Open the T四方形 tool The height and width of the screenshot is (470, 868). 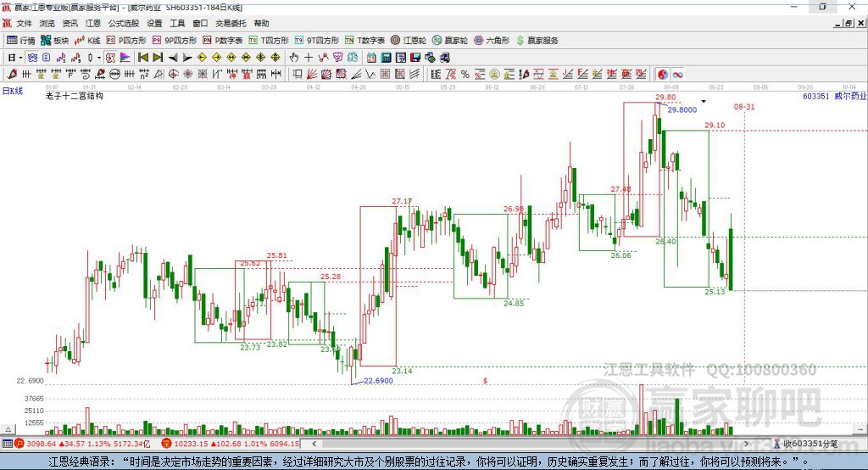(x=269, y=41)
